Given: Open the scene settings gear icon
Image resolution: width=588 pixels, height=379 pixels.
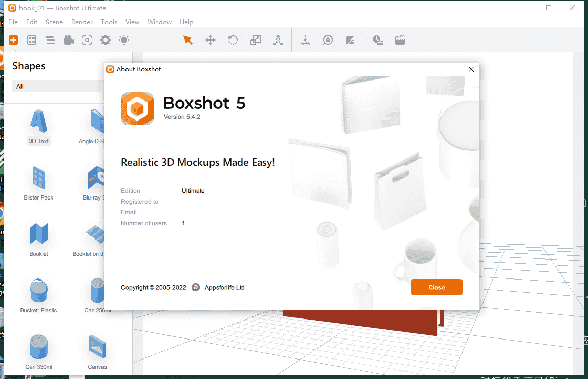Looking at the screenshot, I should point(106,40).
